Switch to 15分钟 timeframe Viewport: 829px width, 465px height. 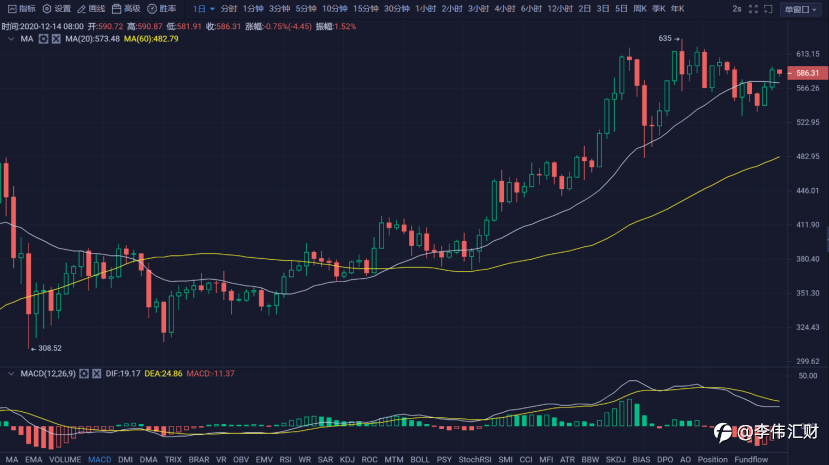[x=365, y=9]
